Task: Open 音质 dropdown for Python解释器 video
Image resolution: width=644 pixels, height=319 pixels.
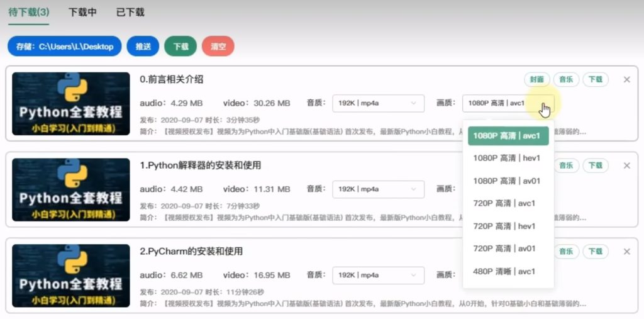Action: 378,189
